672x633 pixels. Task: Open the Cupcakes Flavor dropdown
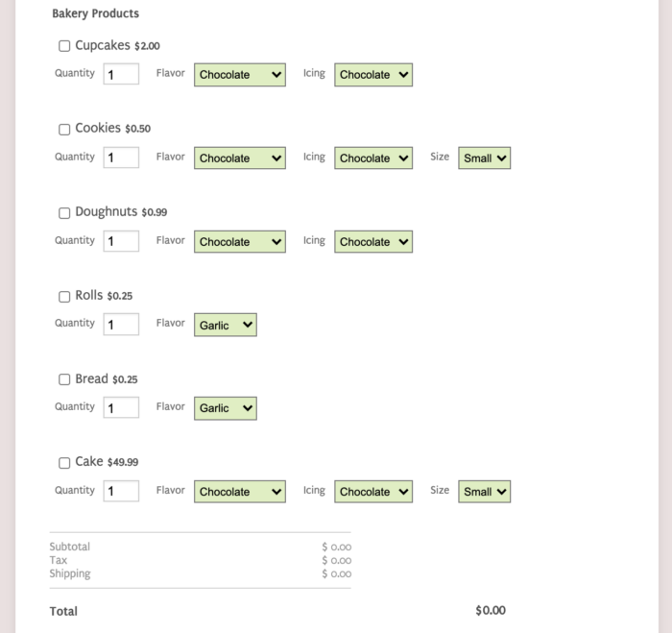pos(239,75)
